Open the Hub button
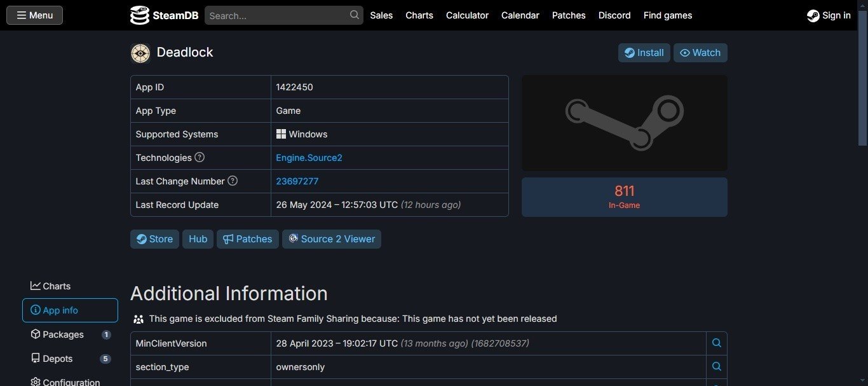The height and width of the screenshot is (386, 868). pos(198,239)
